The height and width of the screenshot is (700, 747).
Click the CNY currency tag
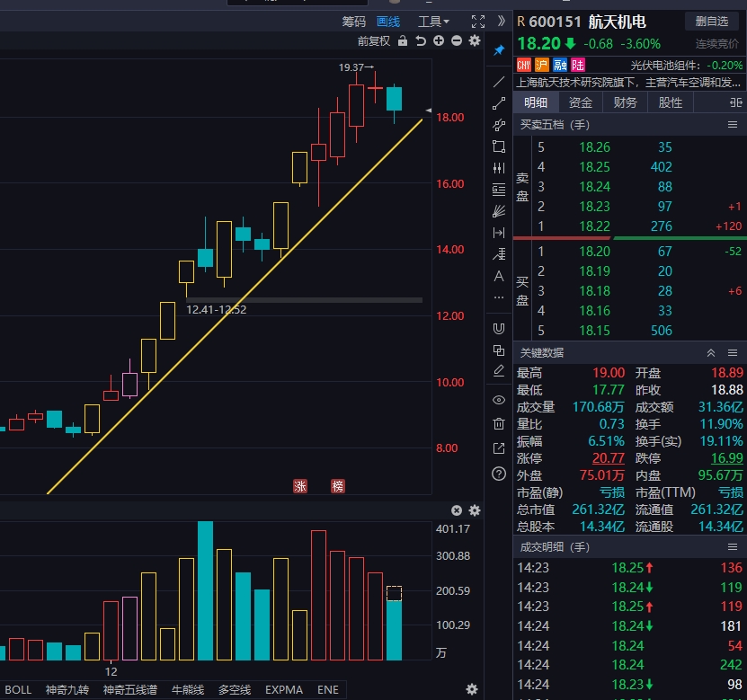point(523,65)
